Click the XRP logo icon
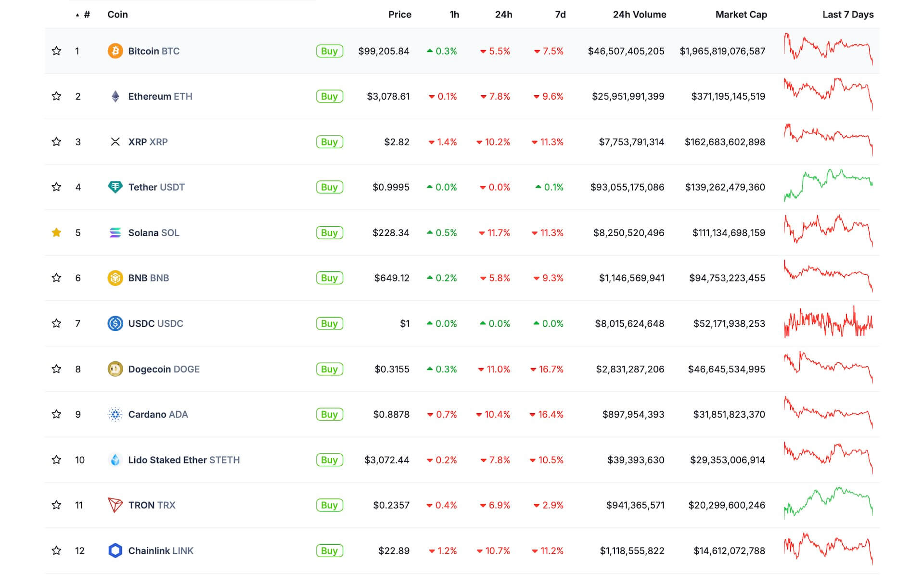The width and height of the screenshot is (924, 575). 115,142
